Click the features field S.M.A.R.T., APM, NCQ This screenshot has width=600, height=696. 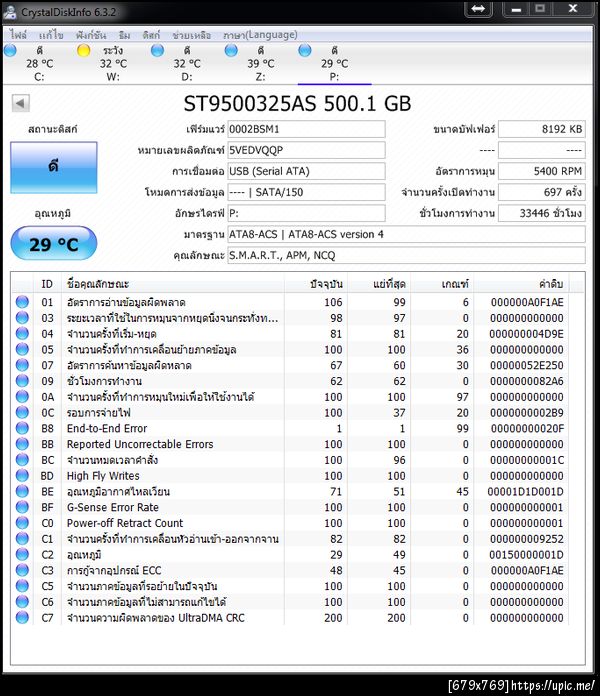[407, 255]
